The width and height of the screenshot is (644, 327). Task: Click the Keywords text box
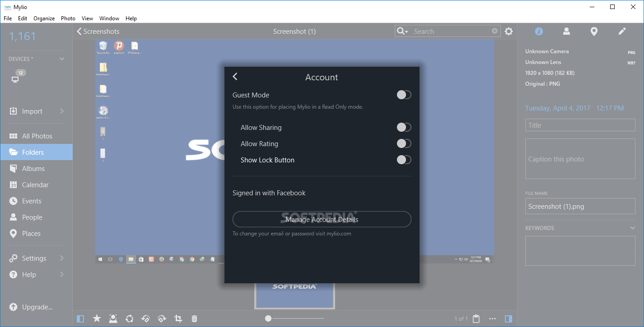coord(580,250)
